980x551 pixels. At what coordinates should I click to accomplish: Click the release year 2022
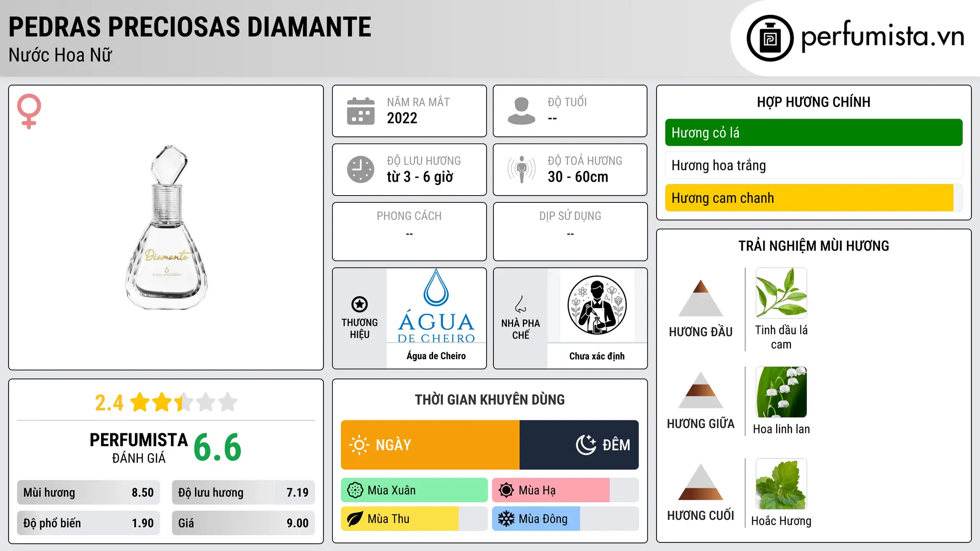click(402, 118)
